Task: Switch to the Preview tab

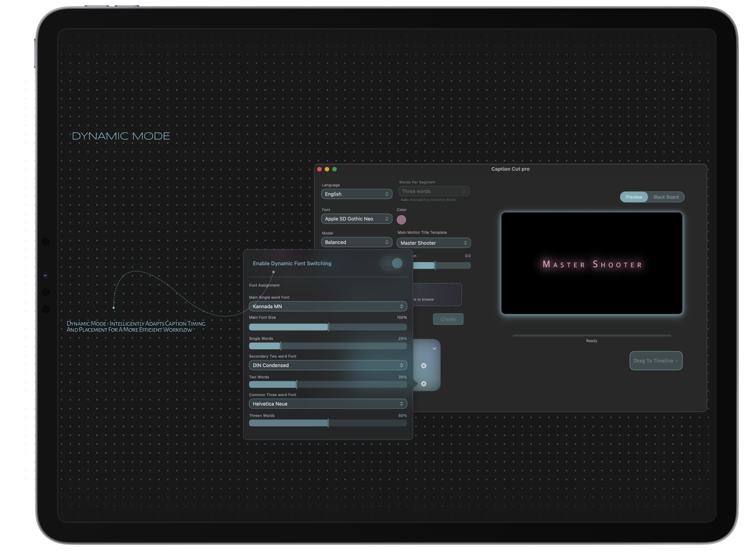Action: click(x=634, y=197)
